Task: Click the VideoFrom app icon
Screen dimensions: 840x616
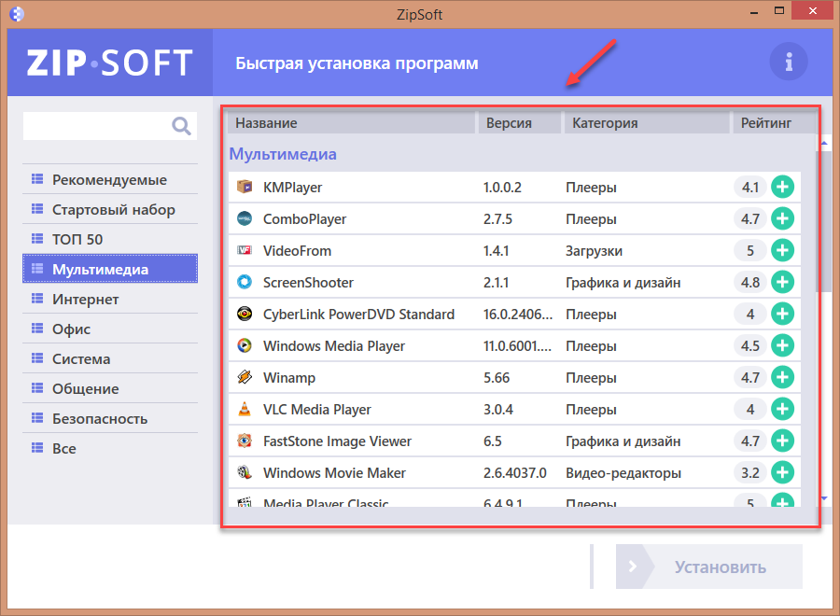Action: 245,250
